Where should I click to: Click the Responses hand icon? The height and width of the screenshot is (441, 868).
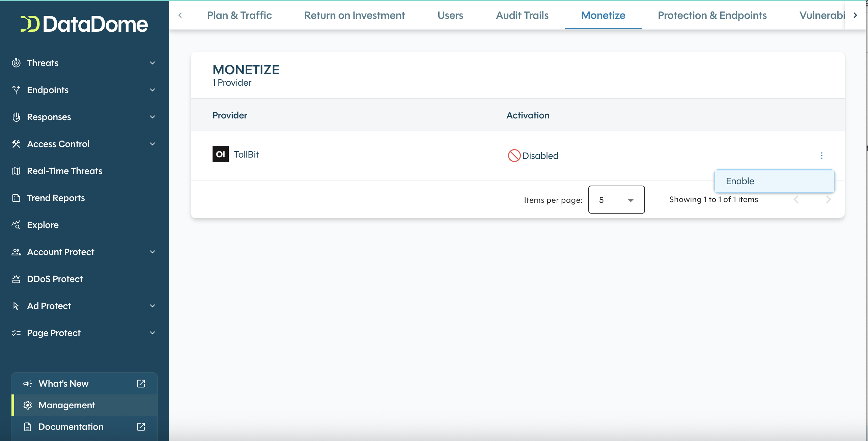pos(16,117)
